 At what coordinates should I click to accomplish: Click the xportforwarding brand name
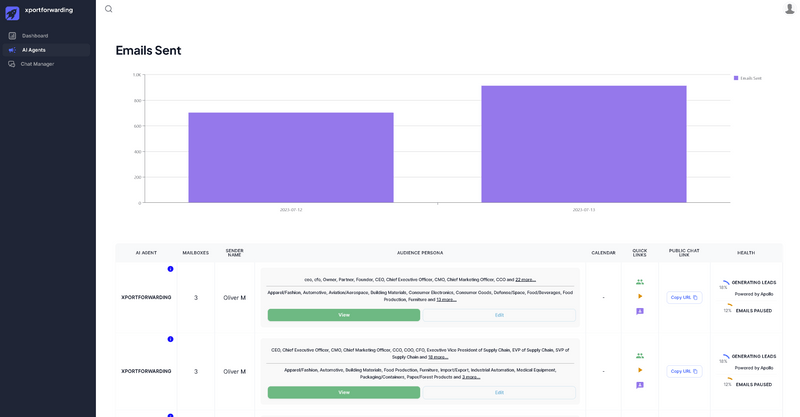(49, 10)
